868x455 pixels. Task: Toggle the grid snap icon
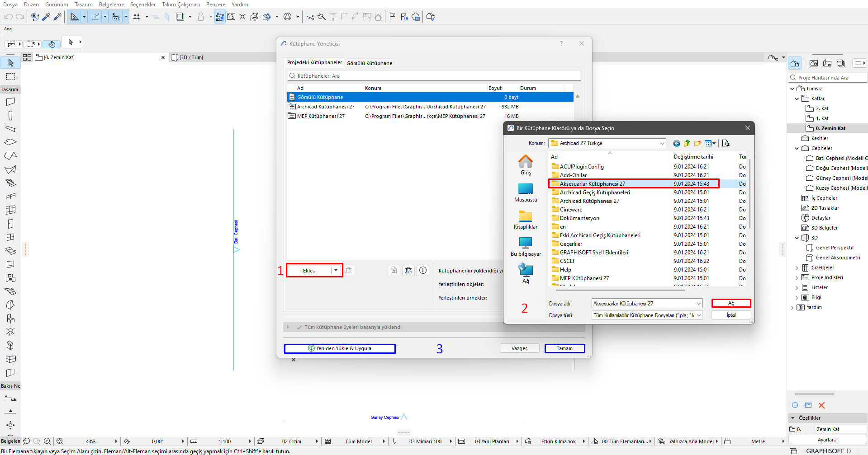(137, 17)
